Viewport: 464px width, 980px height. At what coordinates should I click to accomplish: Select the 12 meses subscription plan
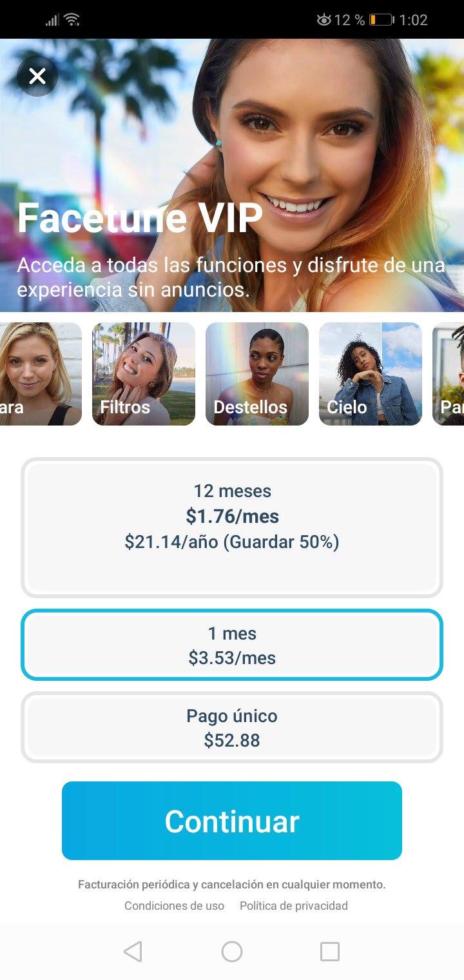(232, 527)
